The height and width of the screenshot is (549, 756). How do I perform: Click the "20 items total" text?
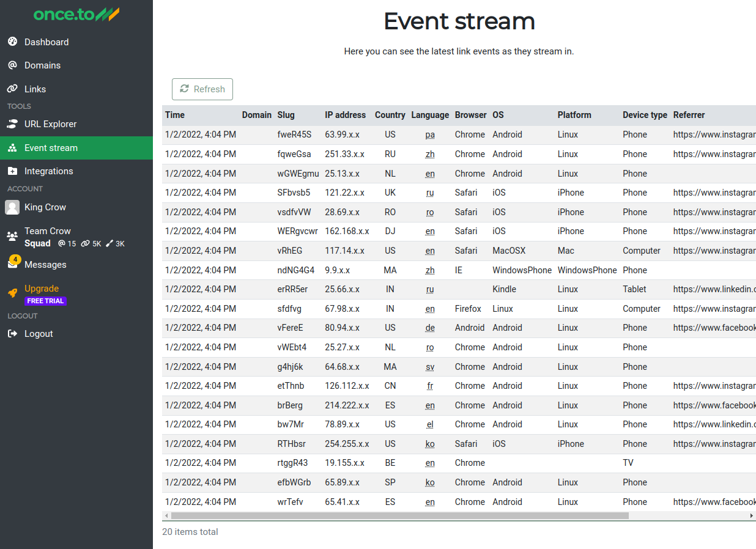(x=190, y=532)
